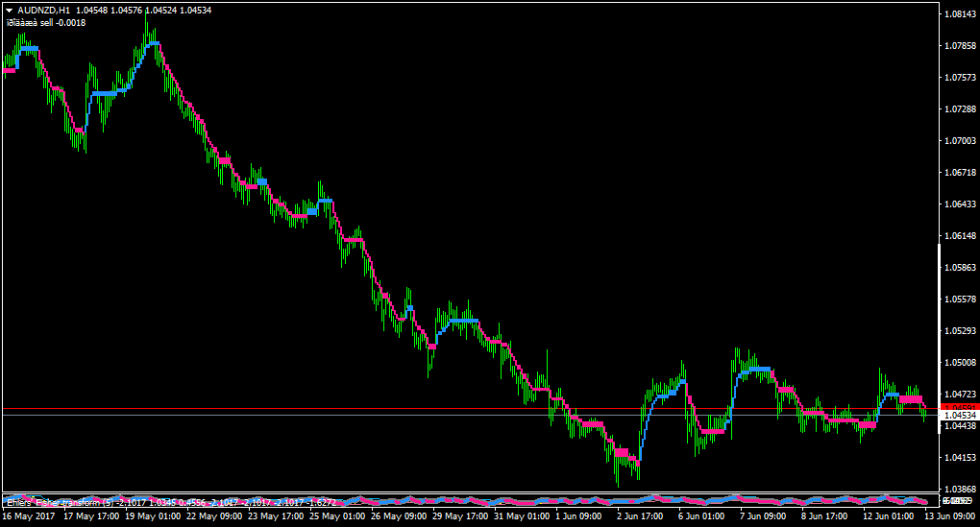
Task: Click time axis label 16 May 2017
Action: [x=29, y=516]
